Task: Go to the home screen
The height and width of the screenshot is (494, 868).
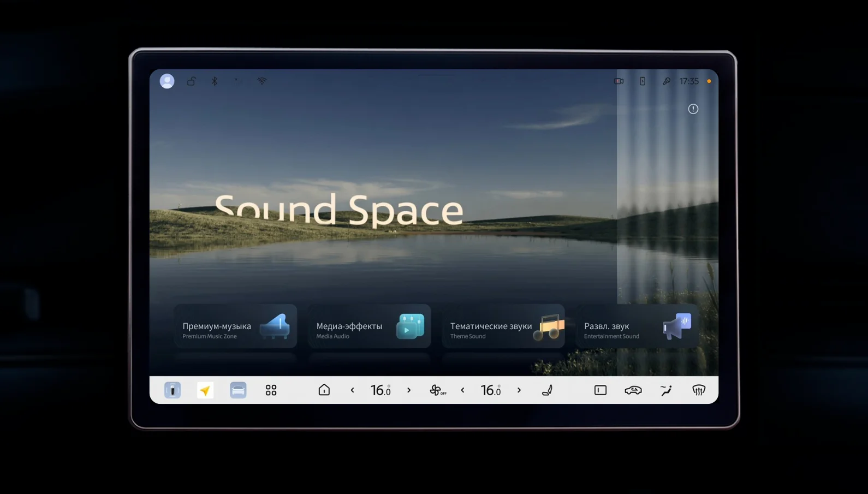Action: (324, 390)
